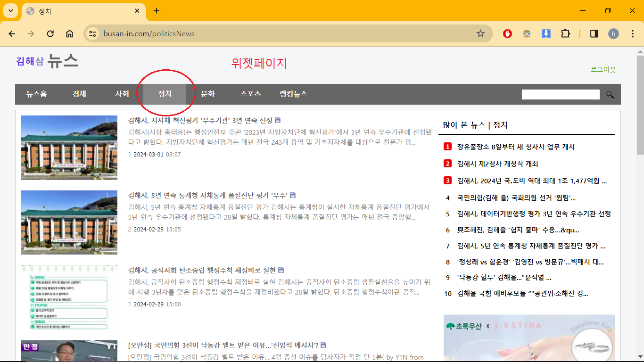The image size is (644, 362).
Task: Open ranked news 장유출장소 8일부터 새 청사서 업무 개시
Action: [x=516, y=147]
